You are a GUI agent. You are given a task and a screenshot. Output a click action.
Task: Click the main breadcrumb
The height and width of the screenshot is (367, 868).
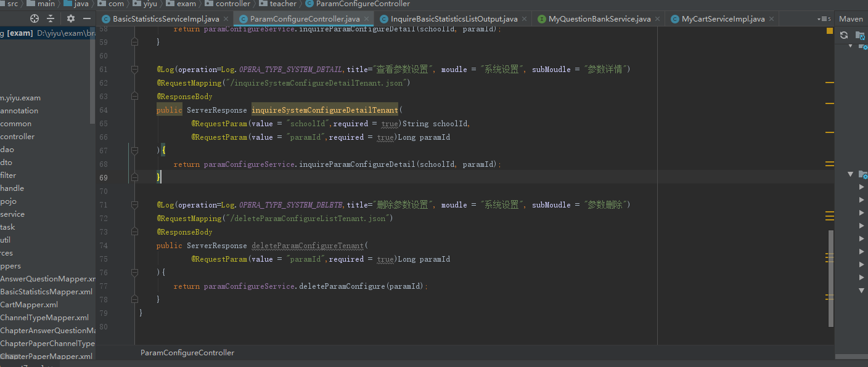pos(46,4)
